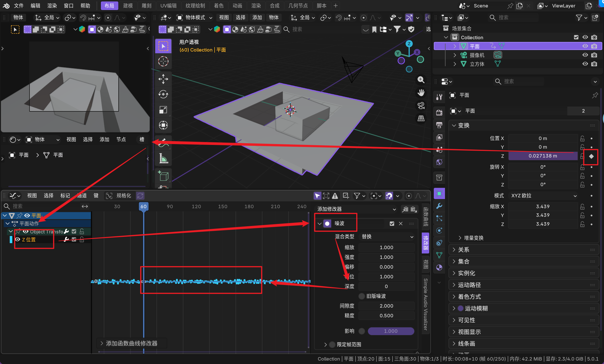Click the 3D Cursor tool
604x364 pixels.
[163, 61]
